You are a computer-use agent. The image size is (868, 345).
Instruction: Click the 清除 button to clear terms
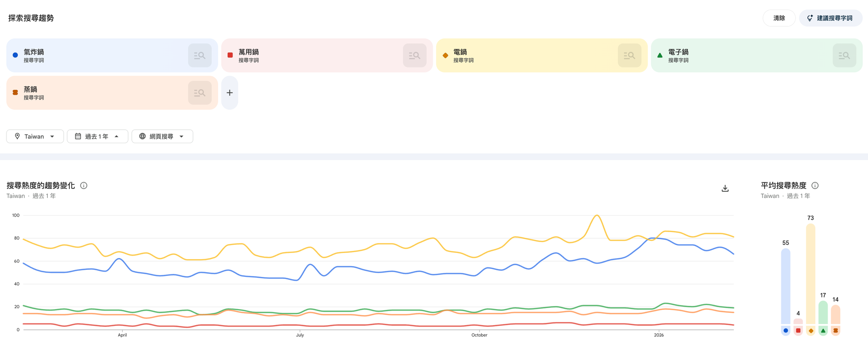click(x=779, y=18)
